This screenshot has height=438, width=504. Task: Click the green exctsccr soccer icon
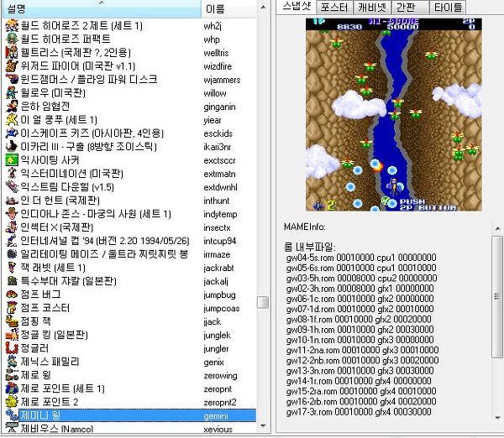coord(12,160)
